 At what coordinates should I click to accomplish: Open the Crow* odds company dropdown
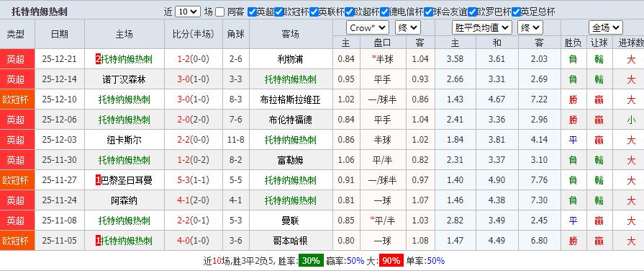point(368,28)
